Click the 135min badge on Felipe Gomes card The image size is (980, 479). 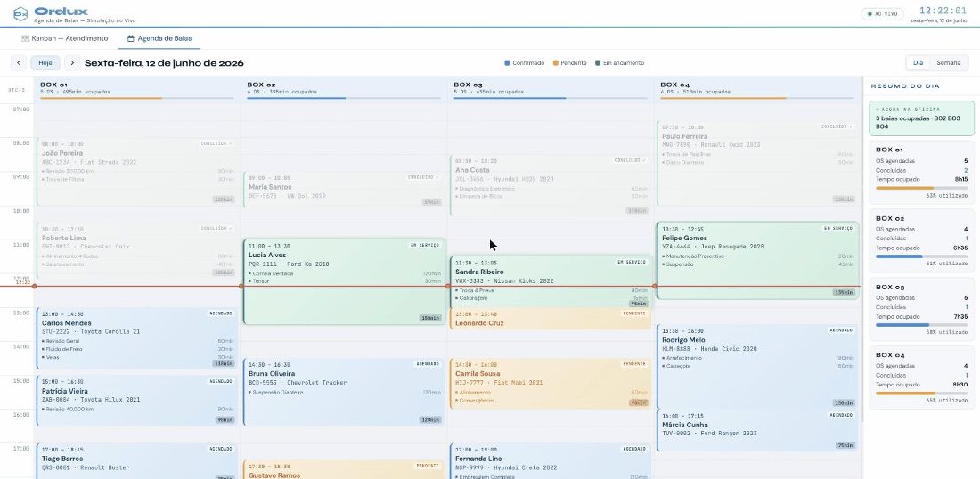(x=844, y=292)
